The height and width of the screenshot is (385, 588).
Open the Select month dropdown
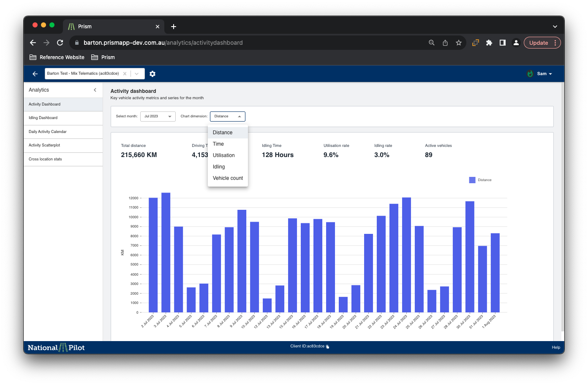point(158,117)
